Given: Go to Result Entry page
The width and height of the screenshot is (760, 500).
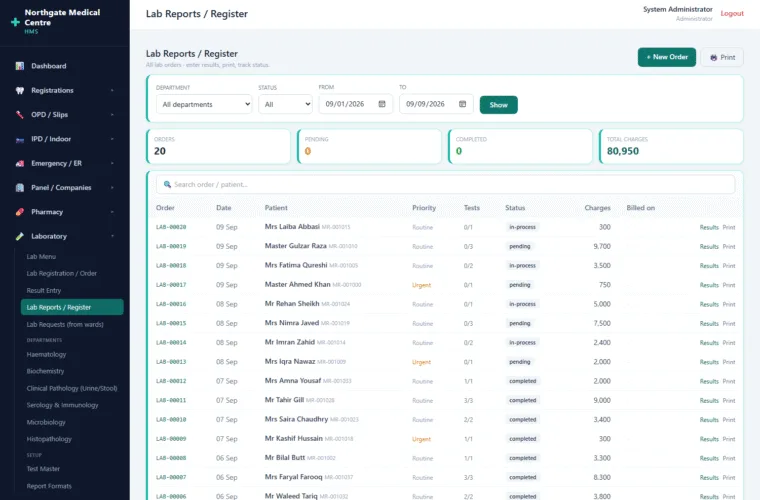Looking at the screenshot, I should tap(44, 290).
